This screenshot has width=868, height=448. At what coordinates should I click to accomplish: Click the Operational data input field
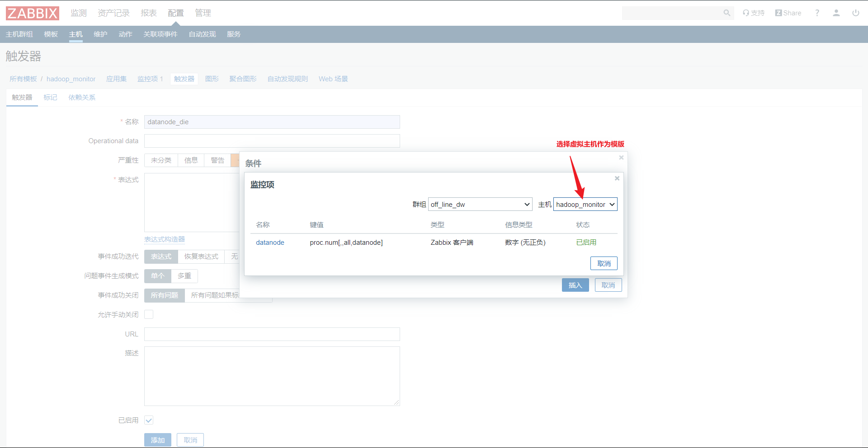[x=272, y=141]
